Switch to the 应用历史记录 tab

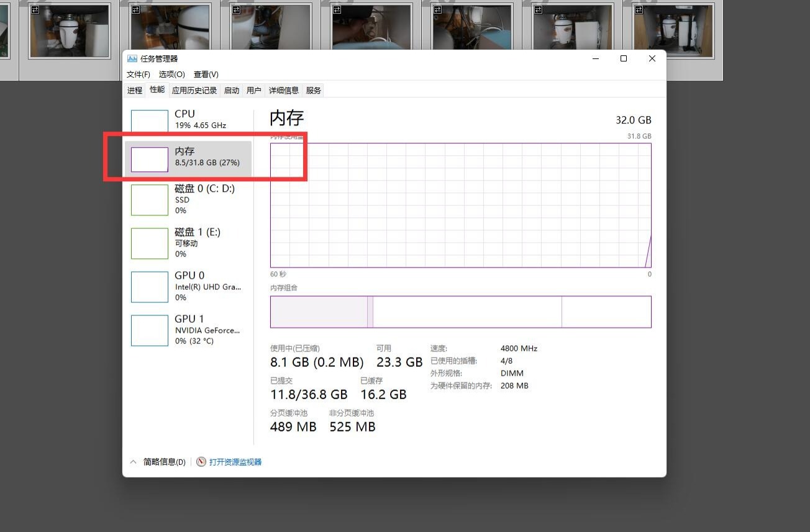click(194, 90)
